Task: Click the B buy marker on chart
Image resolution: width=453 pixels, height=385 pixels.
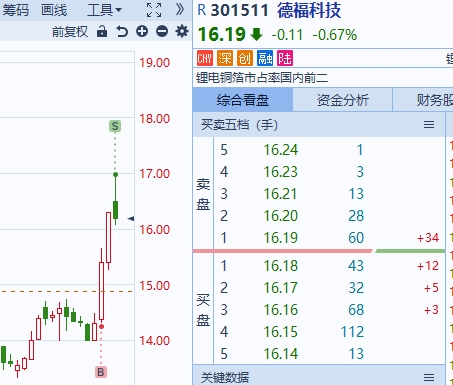Action: (101, 372)
